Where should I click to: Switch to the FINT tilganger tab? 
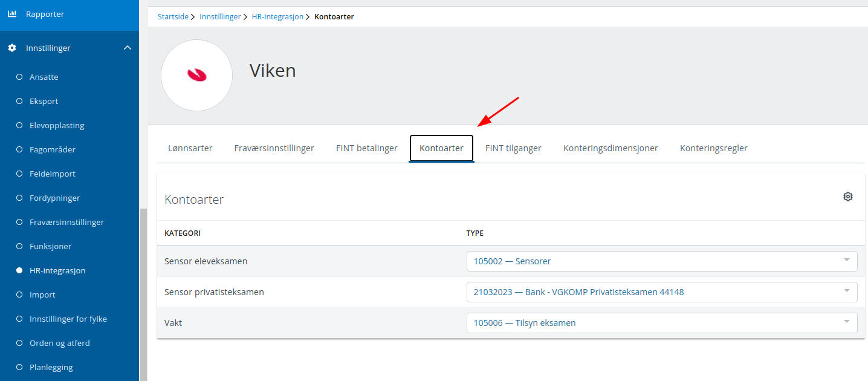pos(514,148)
